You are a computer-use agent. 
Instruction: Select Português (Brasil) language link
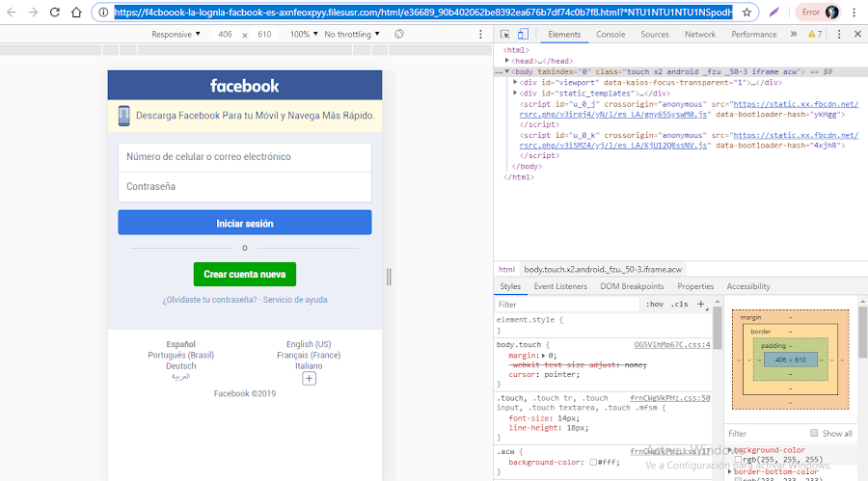tap(181, 355)
